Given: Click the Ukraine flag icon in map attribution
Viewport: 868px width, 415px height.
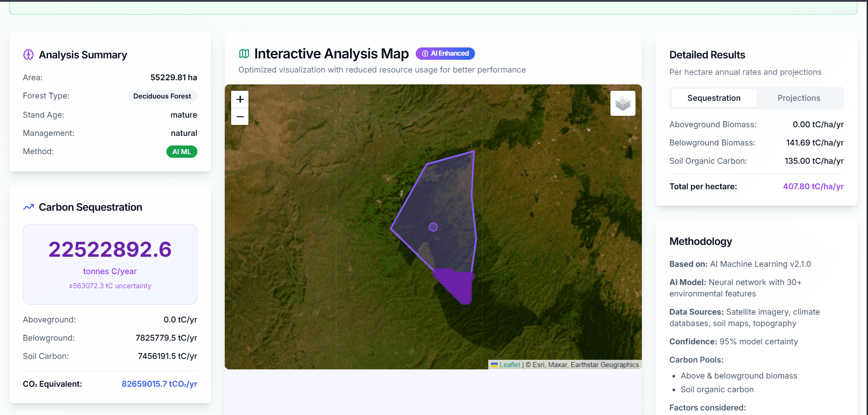Looking at the screenshot, I should point(494,365).
